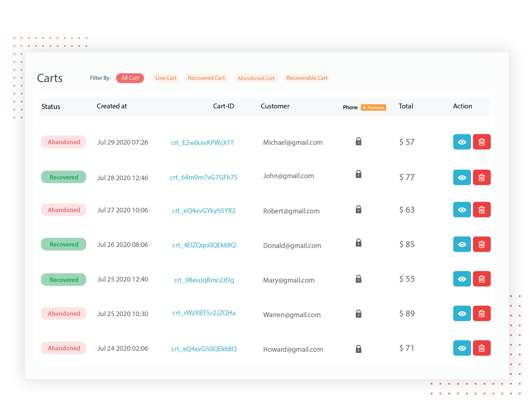
Task: Delete the cart from Michael@gmail.com
Action: pyautogui.click(x=482, y=142)
